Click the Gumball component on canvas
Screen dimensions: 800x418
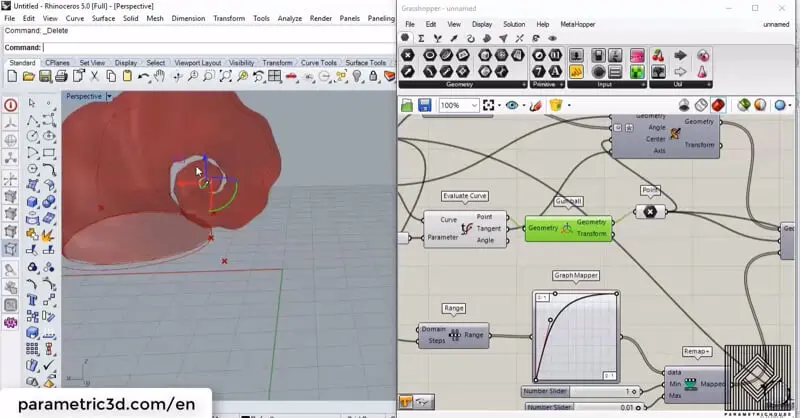567,229
